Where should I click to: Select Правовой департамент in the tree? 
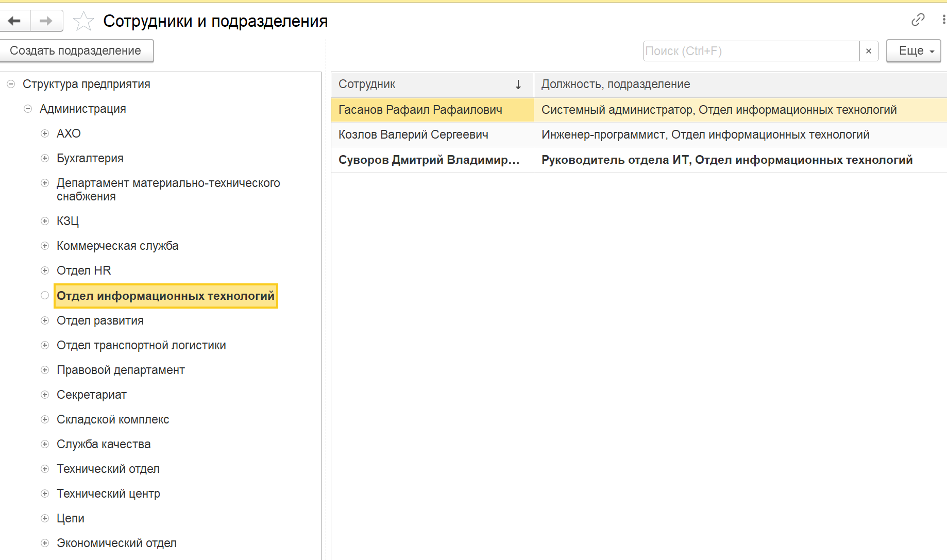[121, 370]
